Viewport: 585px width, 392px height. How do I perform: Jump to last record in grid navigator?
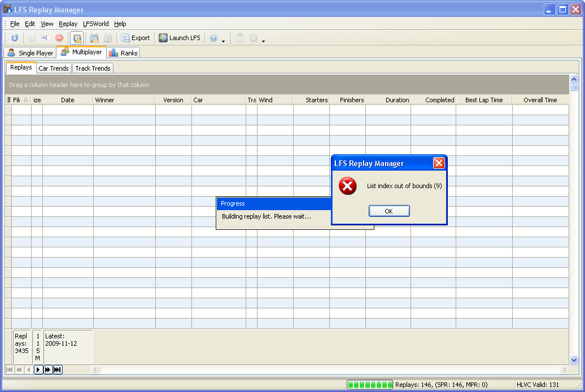(x=58, y=369)
